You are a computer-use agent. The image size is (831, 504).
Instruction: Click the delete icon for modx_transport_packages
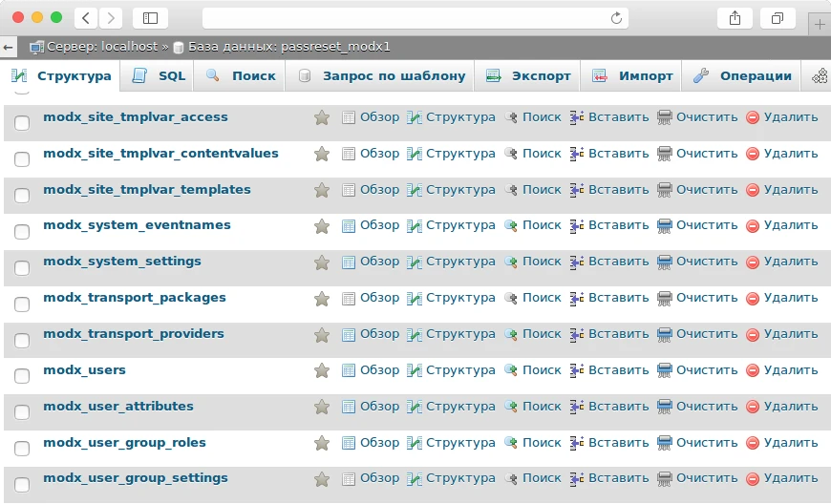753,298
